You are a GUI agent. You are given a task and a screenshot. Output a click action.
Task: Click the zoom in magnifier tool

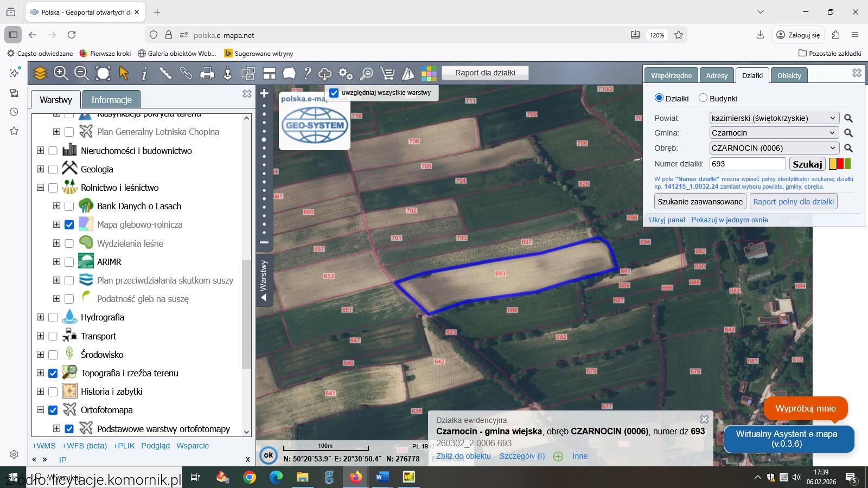(61, 73)
